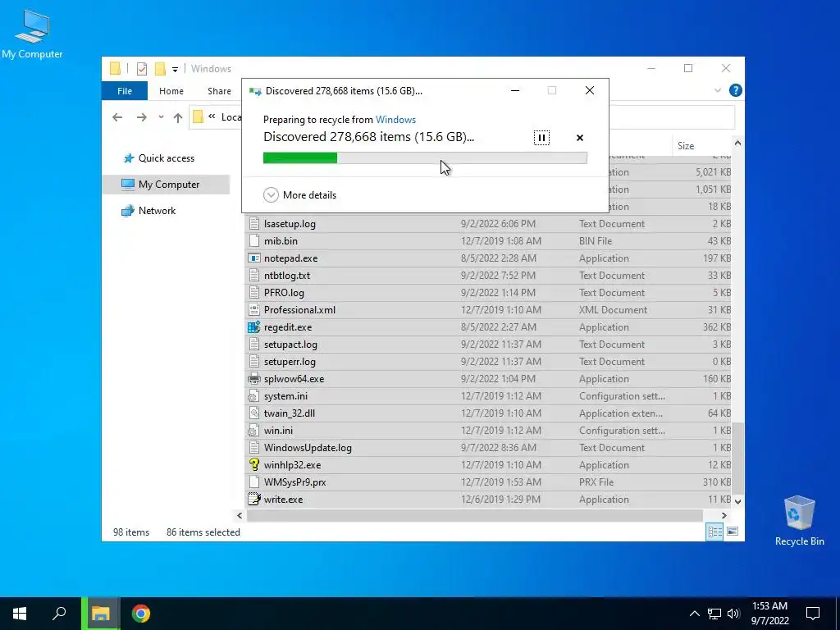
Task: Cancel the recycle operation with the small X
Action: [x=580, y=138]
